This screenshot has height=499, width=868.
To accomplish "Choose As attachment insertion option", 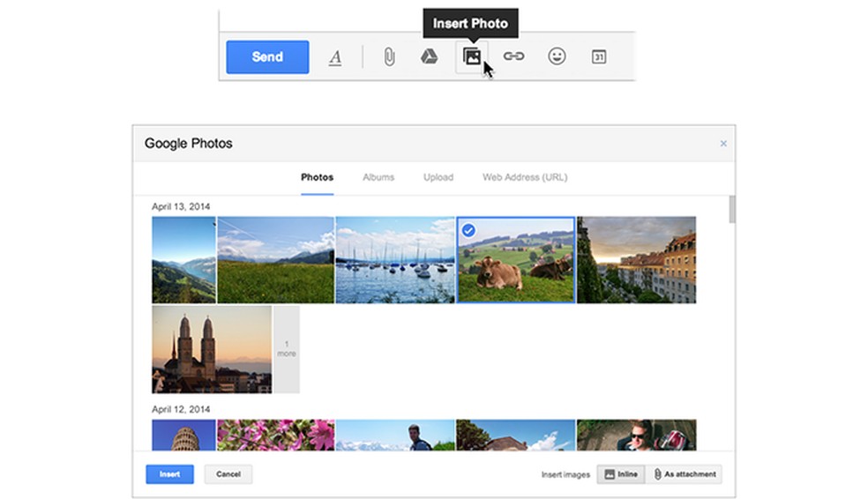I will 685,474.
